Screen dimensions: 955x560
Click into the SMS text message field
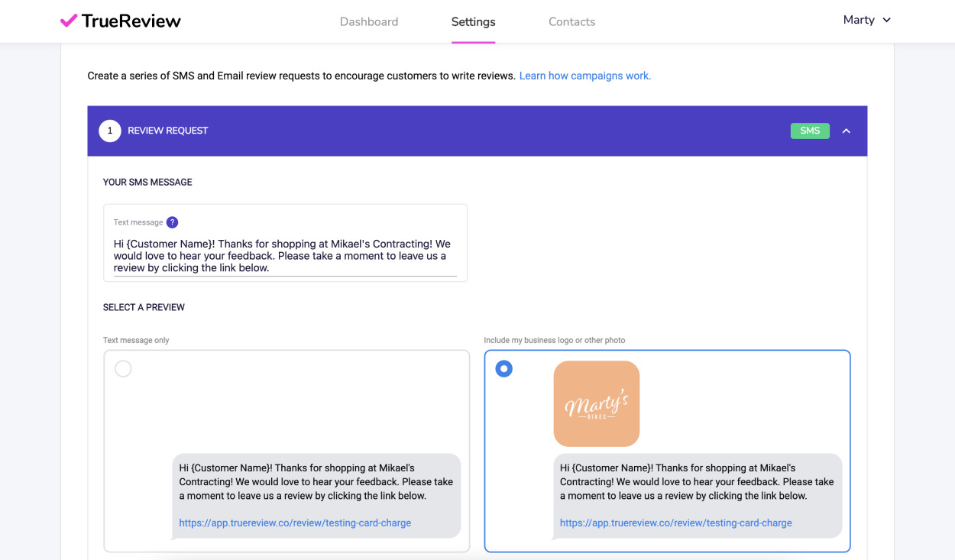point(285,256)
